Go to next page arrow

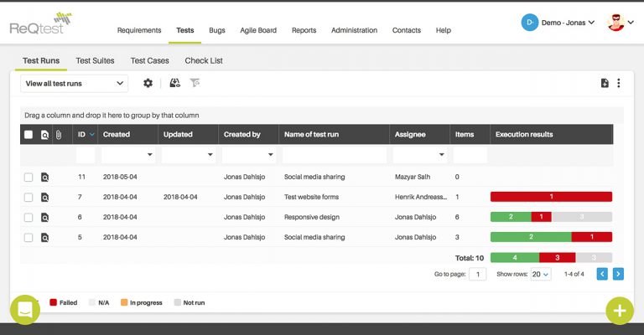618,274
